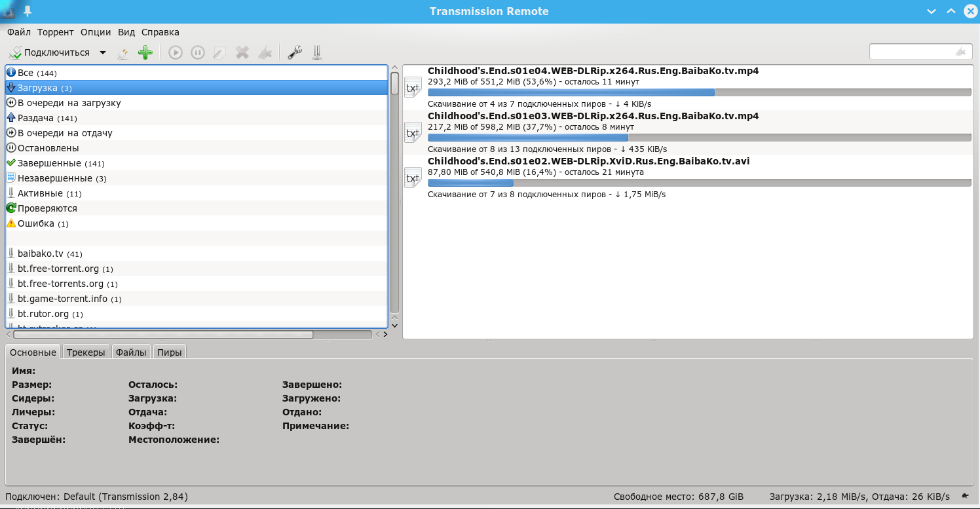Click the Подключиться connect button
The height and width of the screenshot is (509, 980).
click(50, 52)
